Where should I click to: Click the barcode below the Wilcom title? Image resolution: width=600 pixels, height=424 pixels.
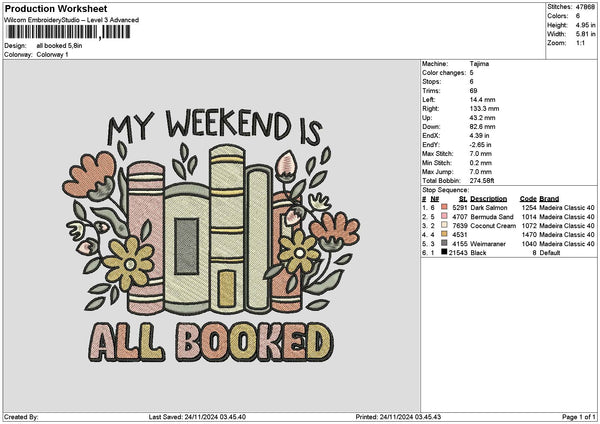click(66, 32)
